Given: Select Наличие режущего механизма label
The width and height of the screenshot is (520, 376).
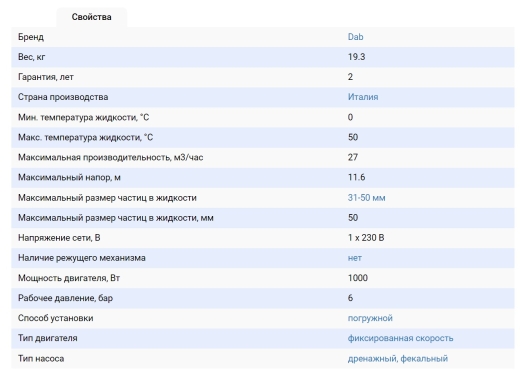Looking at the screenshot, I should (x=82, y=258).
